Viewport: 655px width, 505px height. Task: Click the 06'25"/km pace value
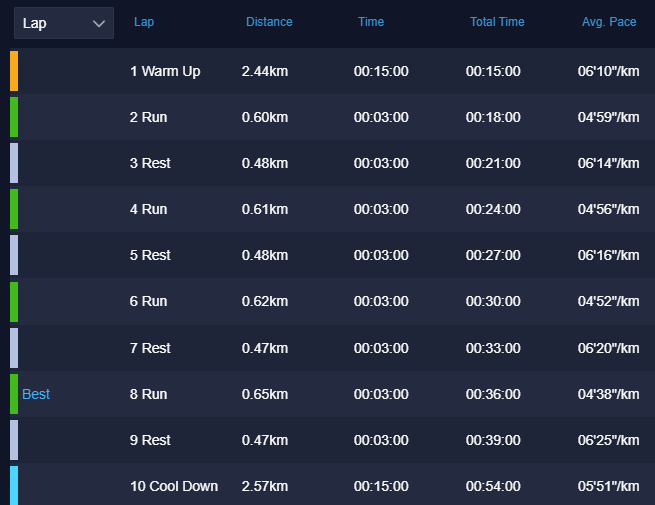(609, 440)
